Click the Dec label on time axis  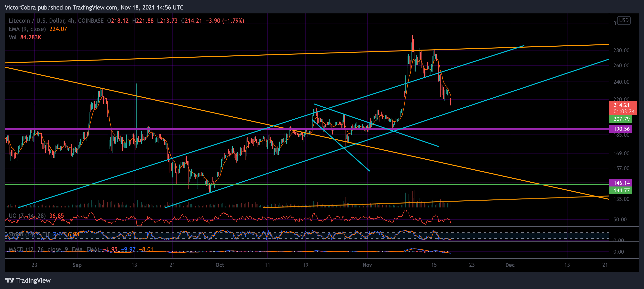click(510, 265)
